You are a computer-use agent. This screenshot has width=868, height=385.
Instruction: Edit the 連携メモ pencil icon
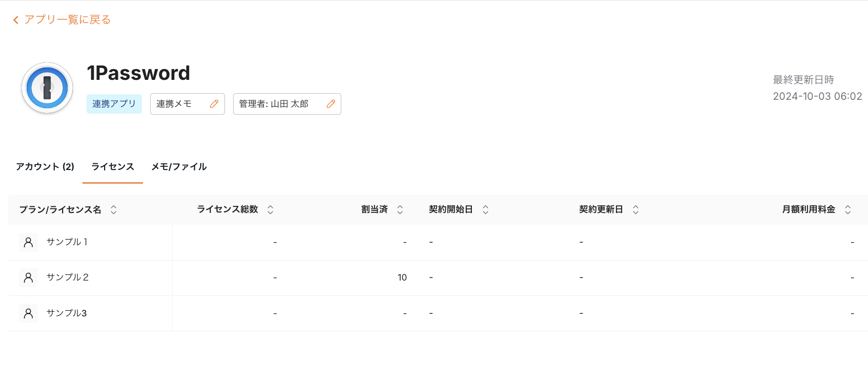214,104
